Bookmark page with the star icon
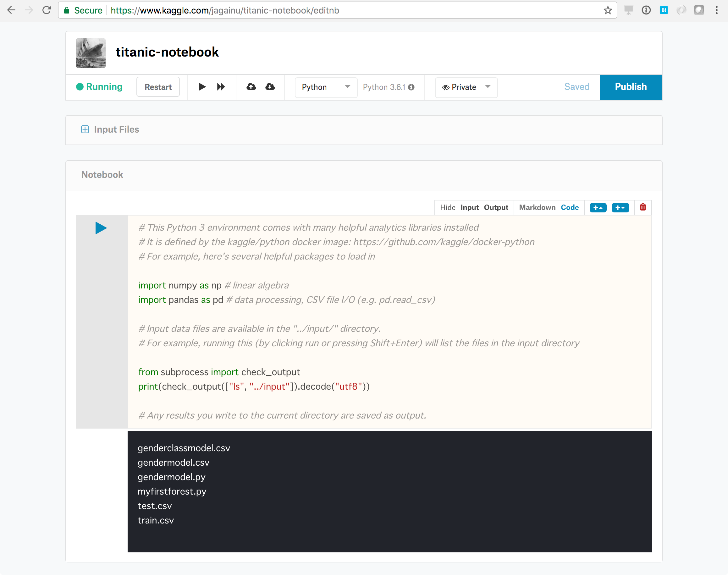The image size is (728, 575). (x=607, y=10)
